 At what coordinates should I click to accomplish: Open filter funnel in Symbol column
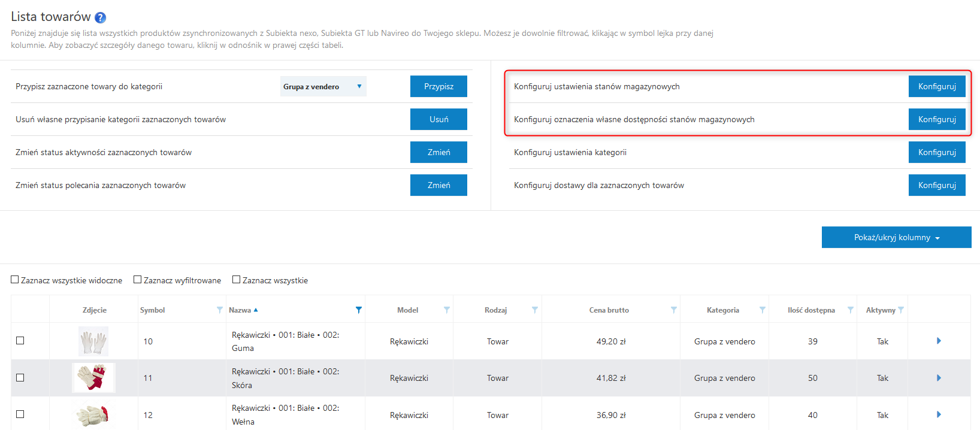coord(219,310)
